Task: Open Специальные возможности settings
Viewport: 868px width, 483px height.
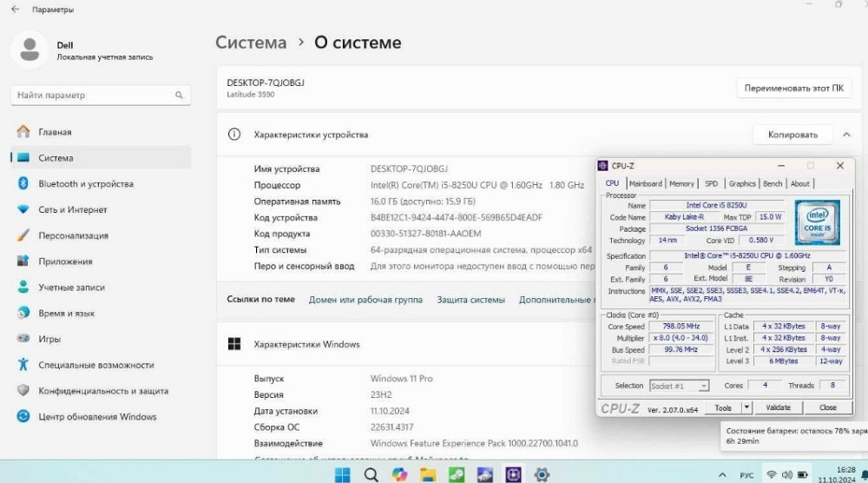Action: point(101,365)
